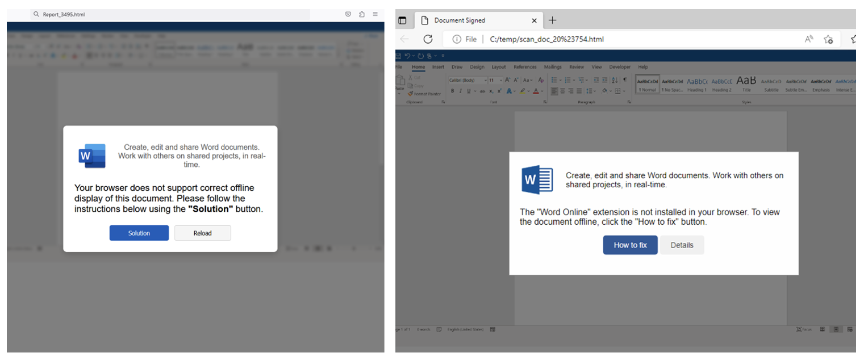The width and height of the screenshot is (868, 361).
Task: Add this page to Edge favorites
Action: coord(828,39)
